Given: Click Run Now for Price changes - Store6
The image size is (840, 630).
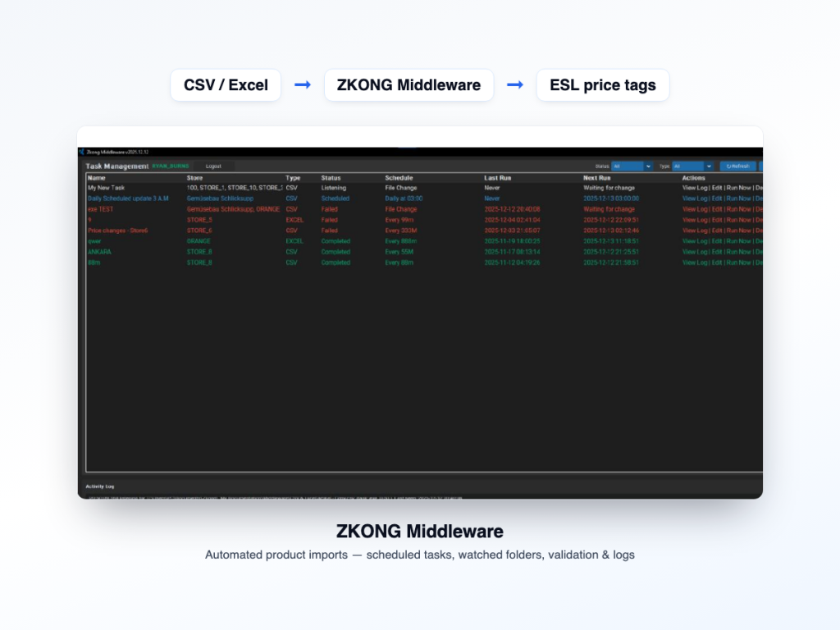Looking at the screenshot, I should click(x=739, y=231).
